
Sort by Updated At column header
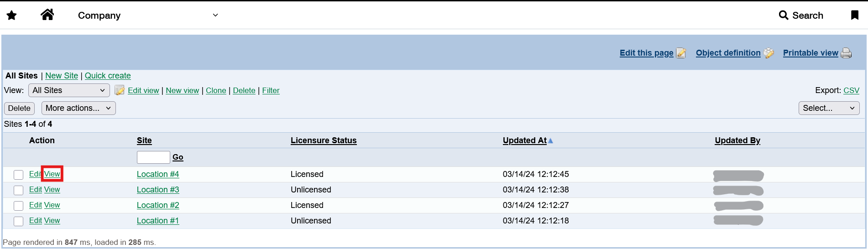click(524, 140)
